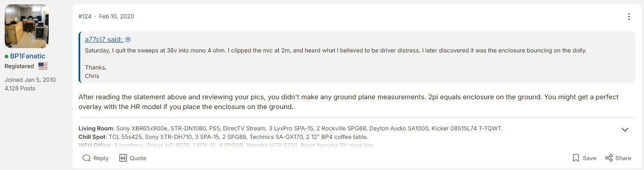Image resolution: width=644 pixels, height=170 pixels.
Task: Click the bookmark Save icon
Action: [x=576, y=158]
